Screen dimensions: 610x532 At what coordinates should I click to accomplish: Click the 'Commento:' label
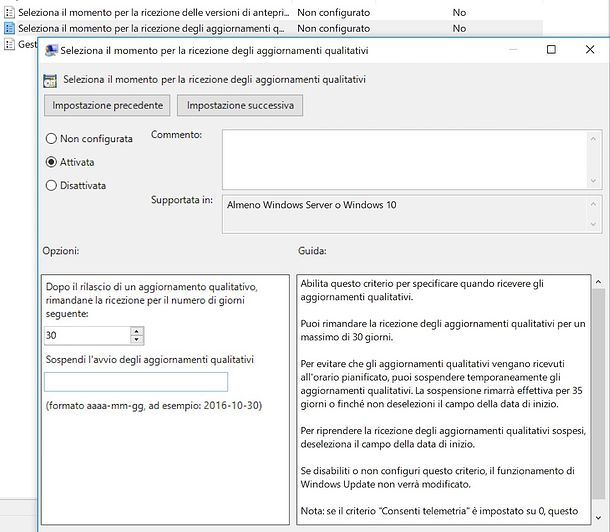(x=176, y=135)
